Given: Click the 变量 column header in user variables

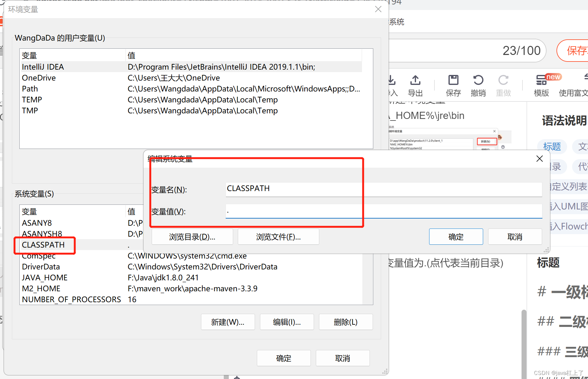Looking at the screenshot, I should (73, 56).
